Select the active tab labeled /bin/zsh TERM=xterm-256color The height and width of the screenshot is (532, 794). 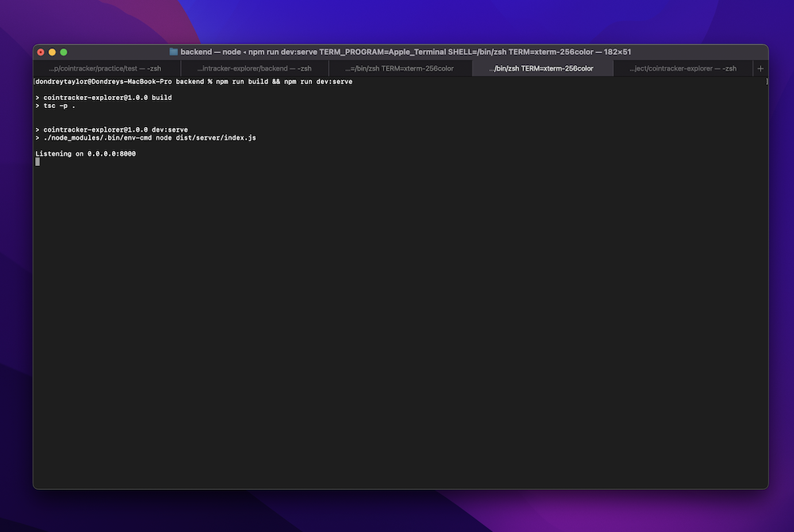543,68
